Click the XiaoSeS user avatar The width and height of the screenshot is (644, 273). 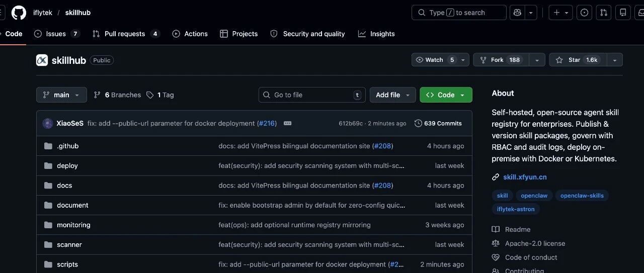click(48, 123)
